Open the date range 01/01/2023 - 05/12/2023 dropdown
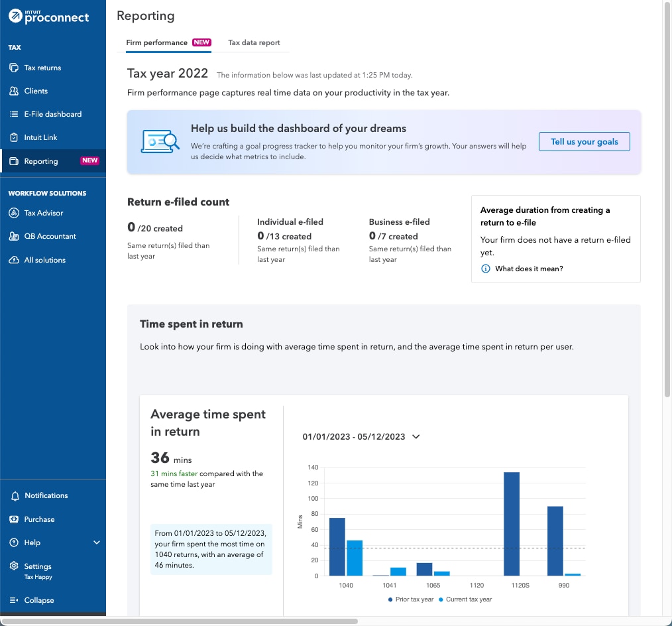Viewport: 672px width, 626px height. [x=361, y=436]
